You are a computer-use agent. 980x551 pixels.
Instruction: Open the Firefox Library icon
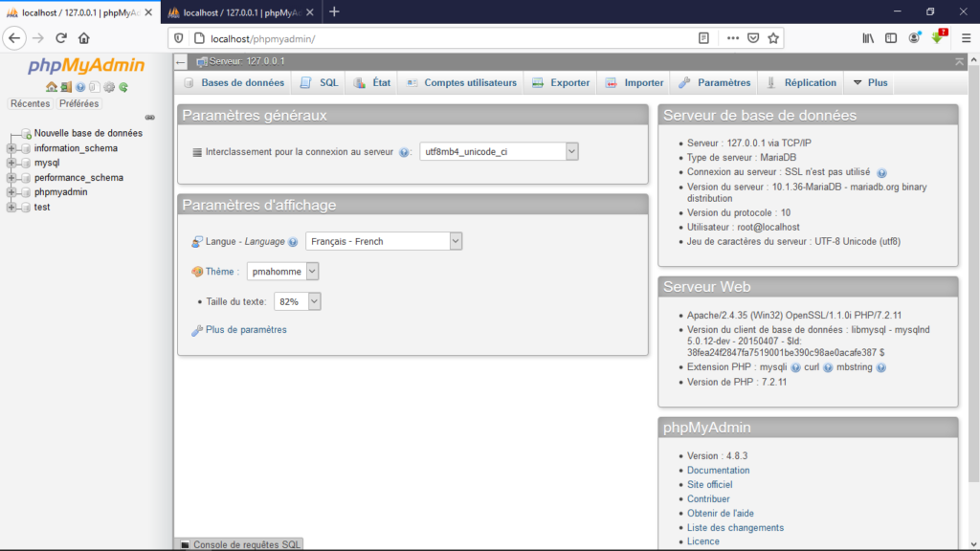point(868,38)
